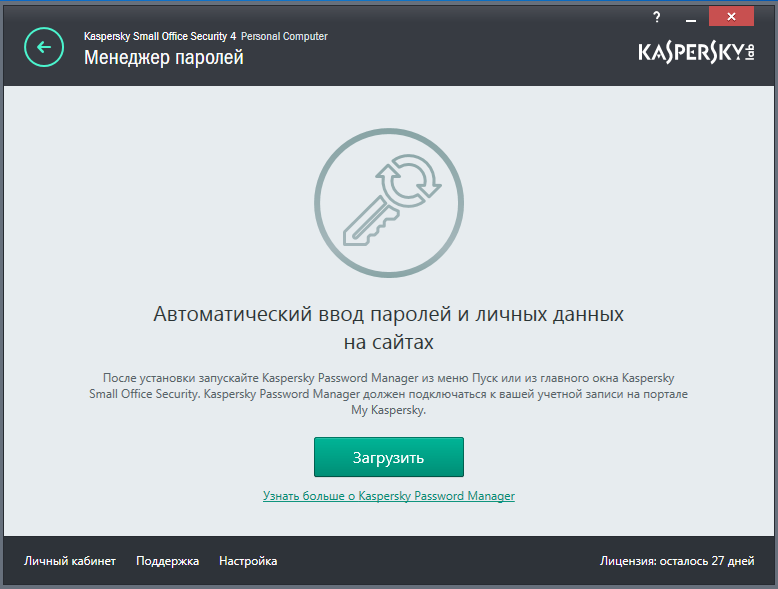
Task: Go back using the arrow icon
Action: tap(44, 47)
